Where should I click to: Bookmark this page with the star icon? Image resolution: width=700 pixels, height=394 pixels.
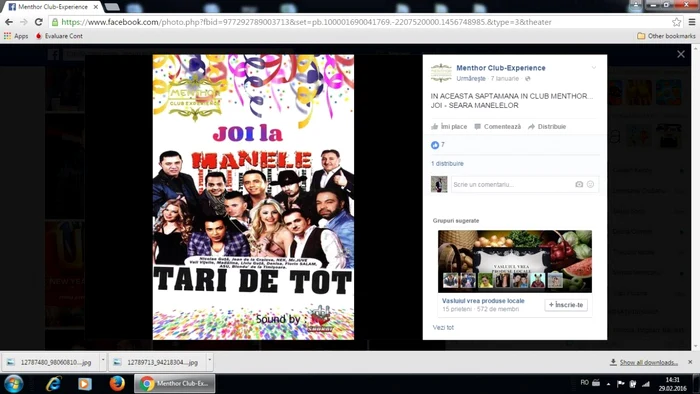pos(677,22)
